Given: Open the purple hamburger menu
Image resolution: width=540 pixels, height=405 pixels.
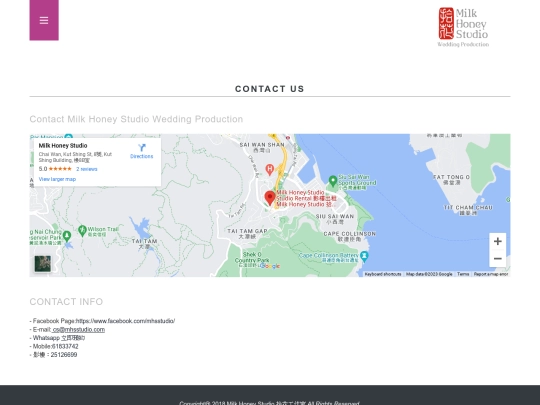Looking at the screenshot, I should pyautogui.click(x=44, y=20).
